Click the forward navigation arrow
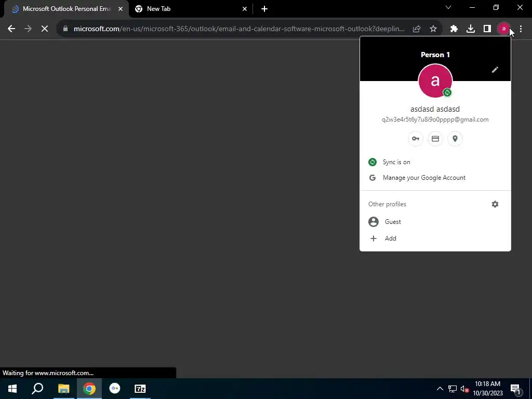 (28, 29)
